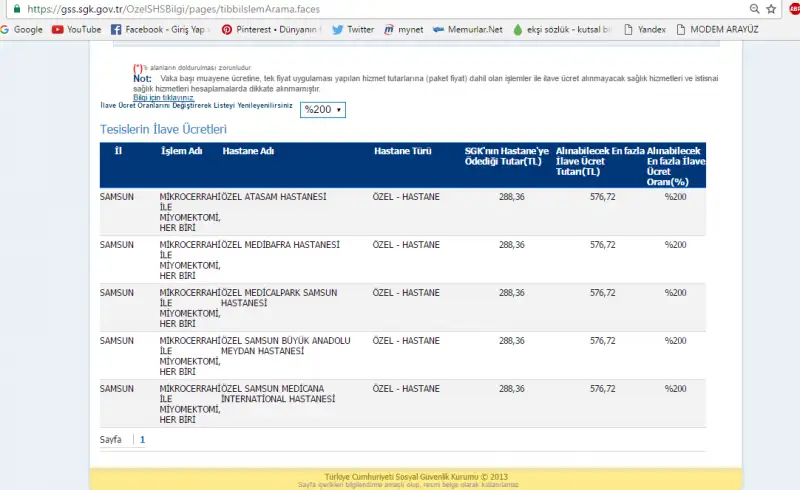Click the 'Bilgi için tıklayınız' link
This screenshot has height=490, width=800.
(x=164, y=97)
